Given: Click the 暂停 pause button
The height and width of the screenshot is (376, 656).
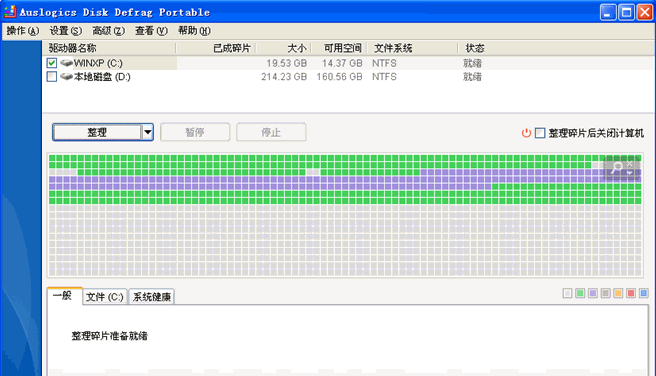Looking at the screenshot, I should [x=195, y=132].
